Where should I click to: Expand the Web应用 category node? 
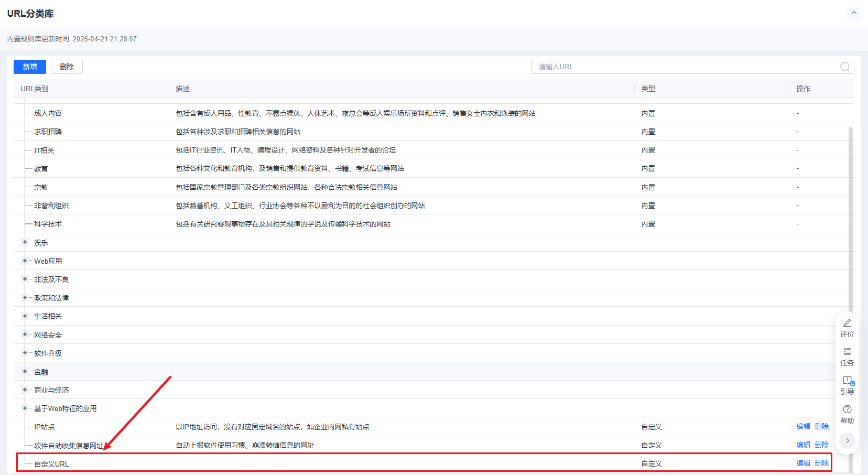tap(25, 261)
